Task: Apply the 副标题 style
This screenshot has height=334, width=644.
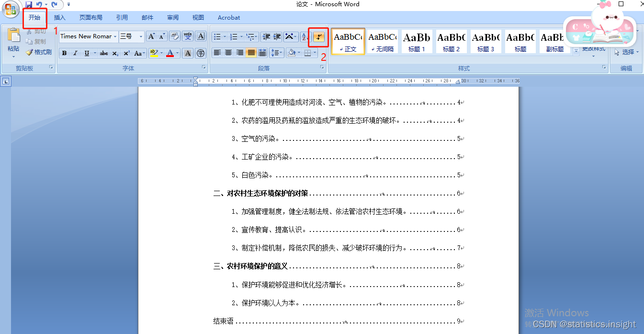Action: tap(555, 41)
